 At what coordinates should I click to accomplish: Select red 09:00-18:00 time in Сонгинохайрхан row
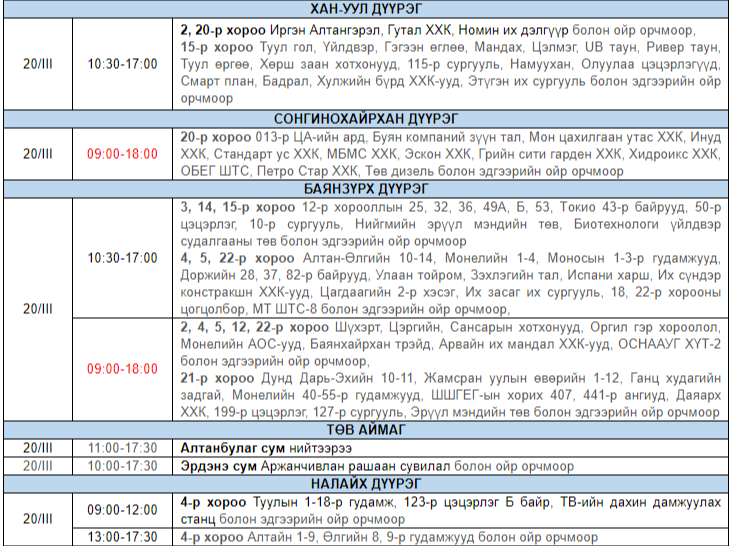coord(122,154)
